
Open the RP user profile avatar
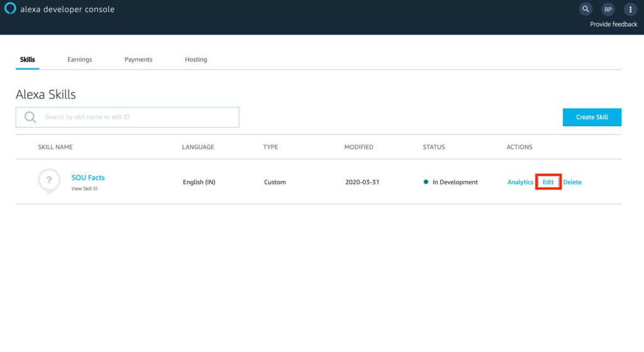click(x=608, y=9)
